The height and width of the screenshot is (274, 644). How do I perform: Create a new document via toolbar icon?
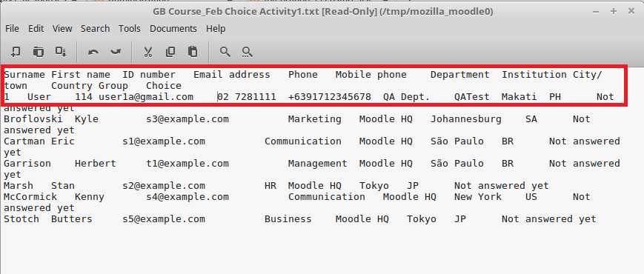click(x=16, y=52)
